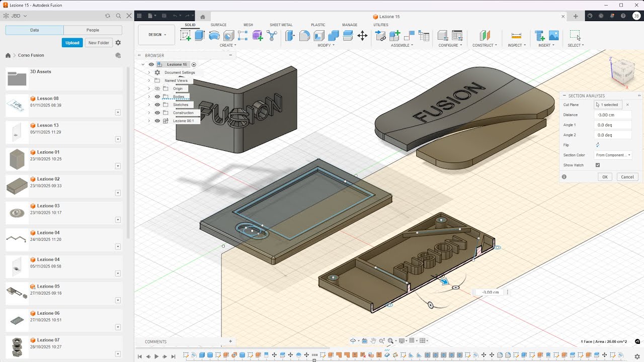Select the Combine tool
Screen dimensions: 644x362
click(334, 36)
